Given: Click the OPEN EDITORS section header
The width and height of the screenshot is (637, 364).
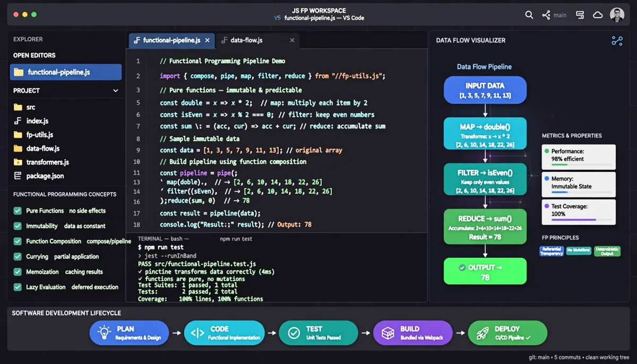Looking at the screenshot, I should [35, 55].
